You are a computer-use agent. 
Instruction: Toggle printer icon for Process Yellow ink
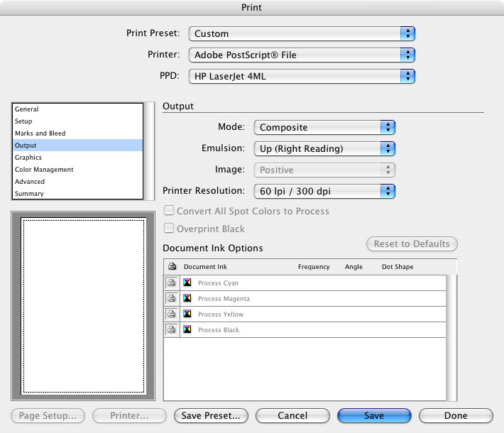172,314
